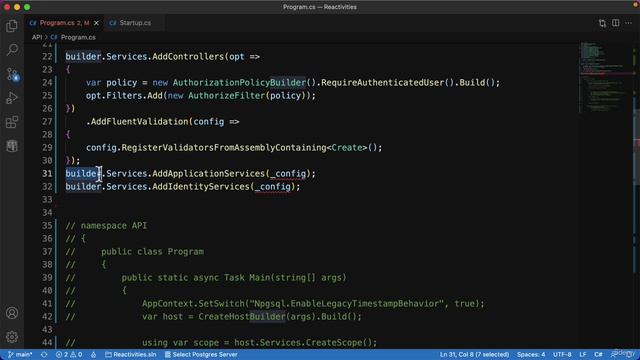The width and height of the screenshot is (640, 360).
Task: Click the underlined _config on line 31
Action: tap(288, 174)
